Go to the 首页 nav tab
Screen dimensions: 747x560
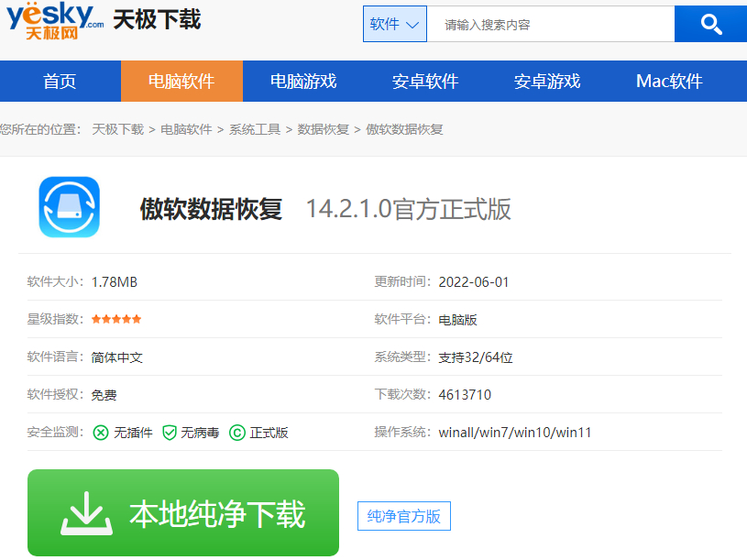[x=60, y=81]
